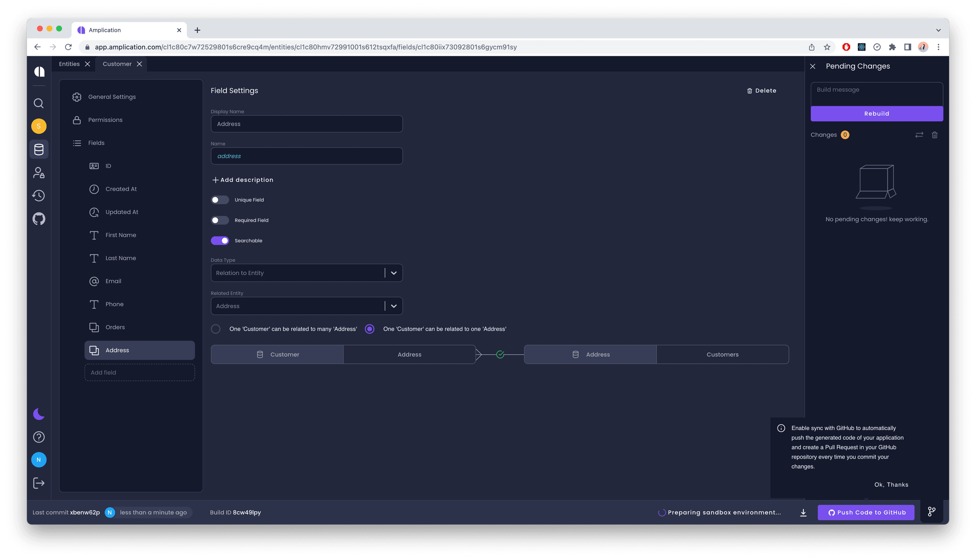The height and width of the screenshot is (560, 976).
Task: Open the Entities panel from the sidebar
Action: [38, 149]
